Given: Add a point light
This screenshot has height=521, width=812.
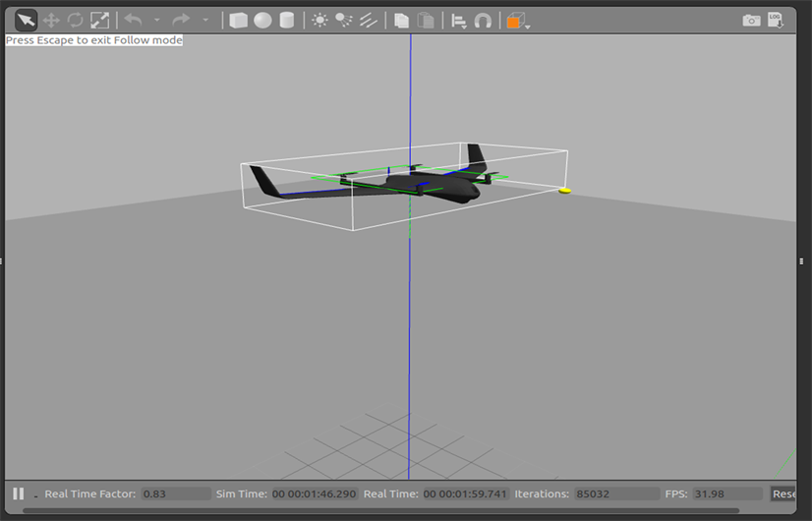Looking at the screenshot, I should click(x=319, y=21).
